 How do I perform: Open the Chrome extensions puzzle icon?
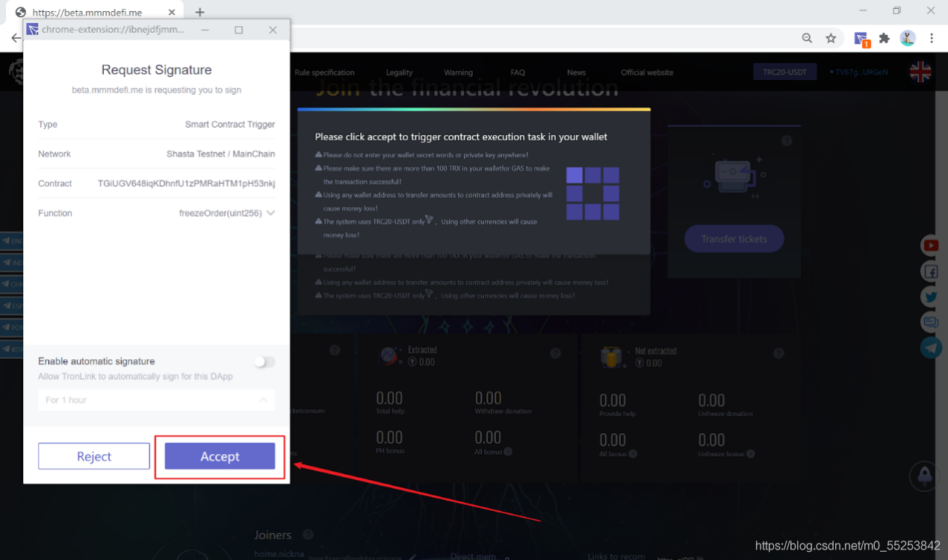coord(885,38)
